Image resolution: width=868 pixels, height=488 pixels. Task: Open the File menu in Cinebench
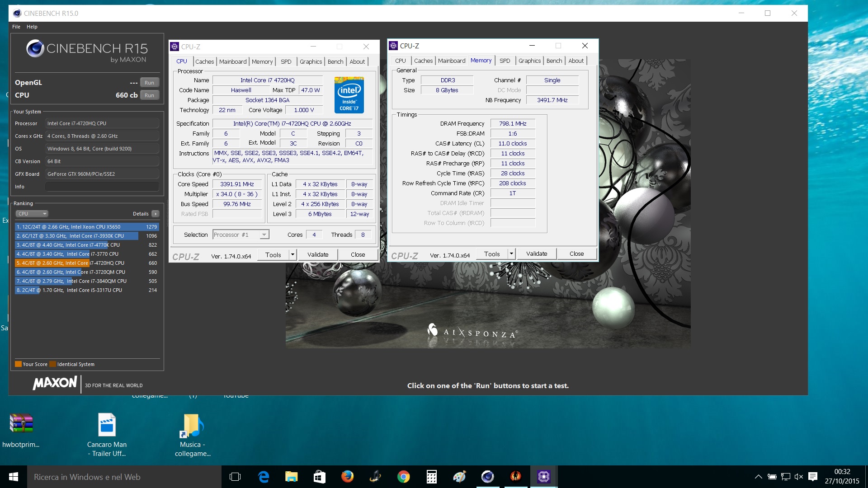coord(16,27)
